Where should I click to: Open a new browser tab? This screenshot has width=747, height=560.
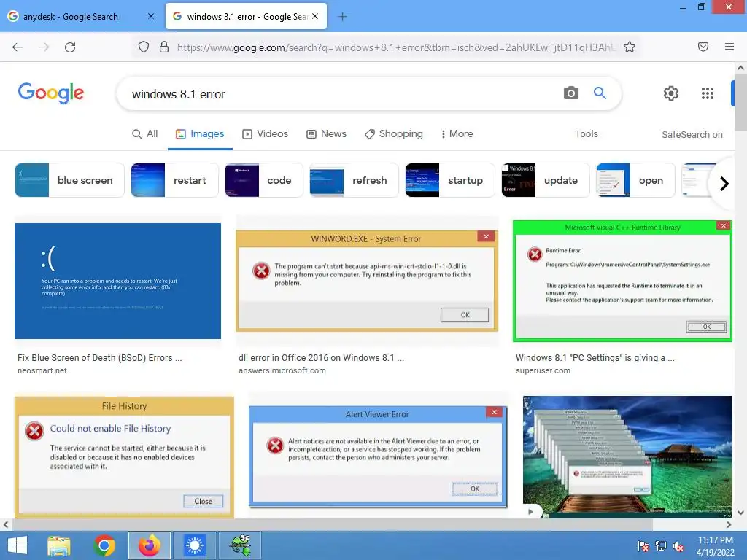click(342, 17)
